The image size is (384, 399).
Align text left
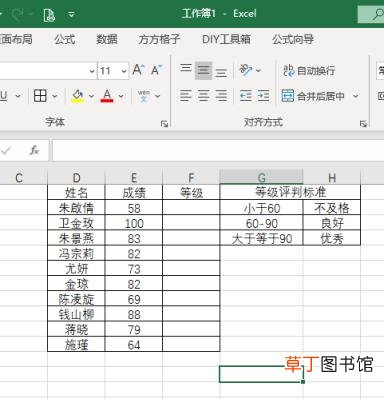point(185,96)
